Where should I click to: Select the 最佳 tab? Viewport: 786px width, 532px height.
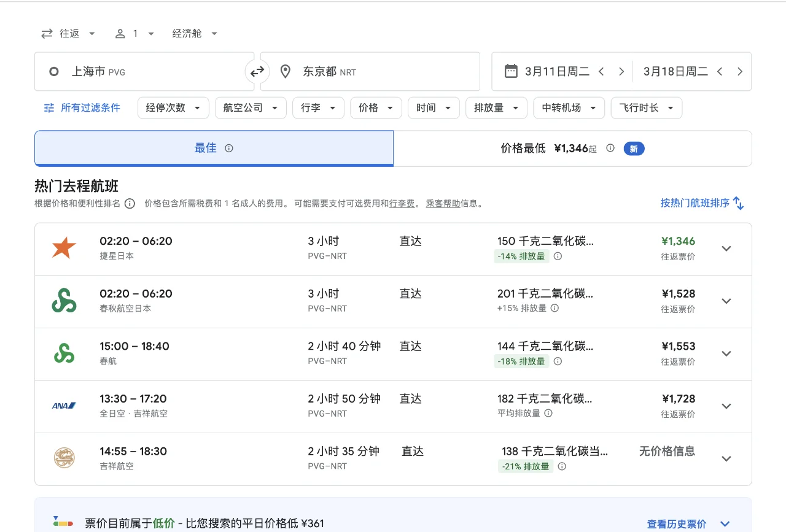[x=213, y=148]
